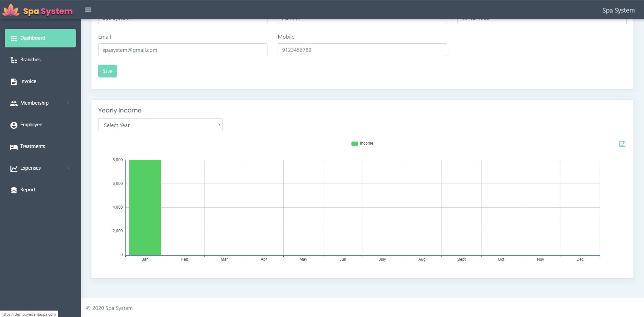Go to the Invoice page
This screenshot has width=644, height=317.
pos(28,81)
